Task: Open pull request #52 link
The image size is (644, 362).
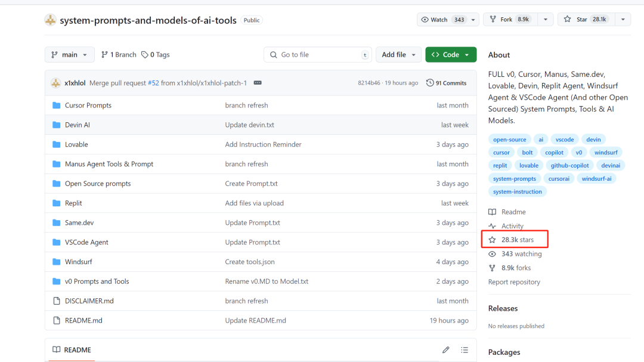Action: (153, 83)
